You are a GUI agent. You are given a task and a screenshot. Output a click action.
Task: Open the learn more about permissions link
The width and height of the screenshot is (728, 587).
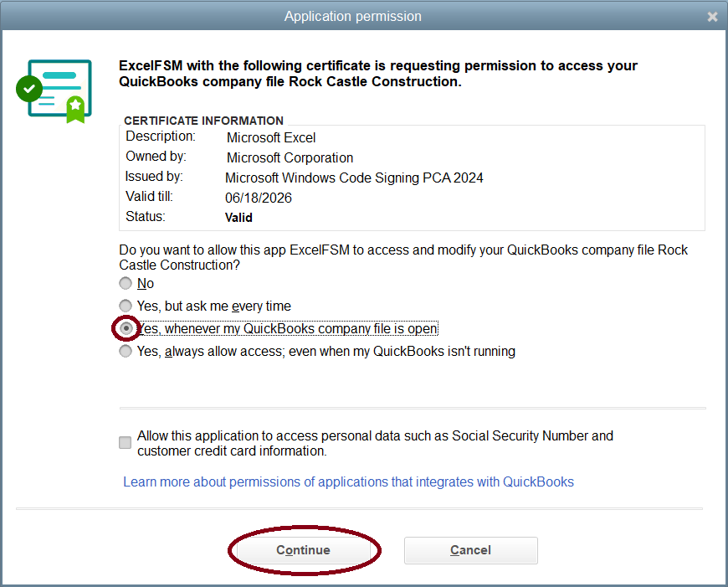pyautogui.click(x=348, y=482)
